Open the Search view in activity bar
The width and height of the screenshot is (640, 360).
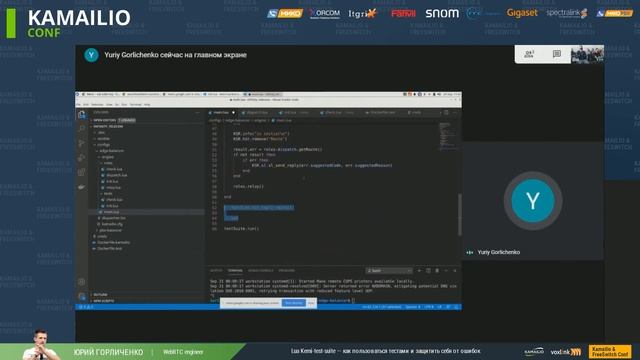tap(82, 129)
